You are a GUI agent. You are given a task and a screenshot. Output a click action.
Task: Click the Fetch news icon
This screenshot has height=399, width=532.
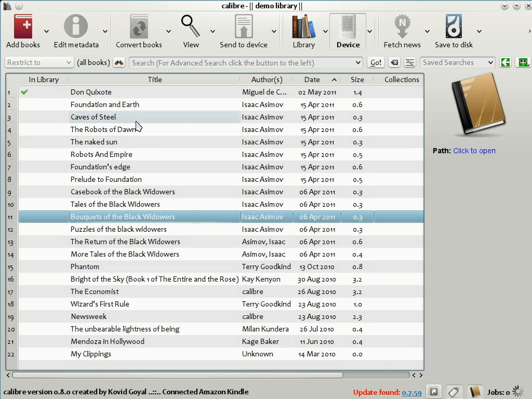[402, 27]
